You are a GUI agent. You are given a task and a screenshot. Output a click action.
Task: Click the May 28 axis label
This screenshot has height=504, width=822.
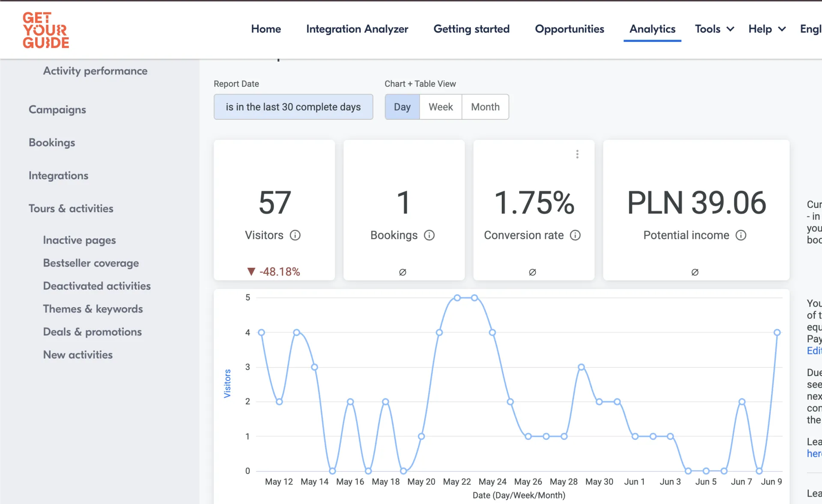563,482
